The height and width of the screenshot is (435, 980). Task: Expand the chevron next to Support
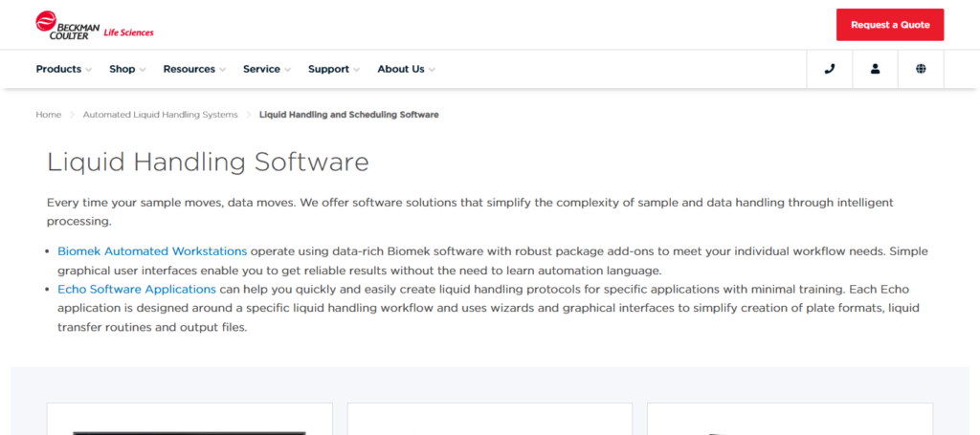tap(356, 70)
